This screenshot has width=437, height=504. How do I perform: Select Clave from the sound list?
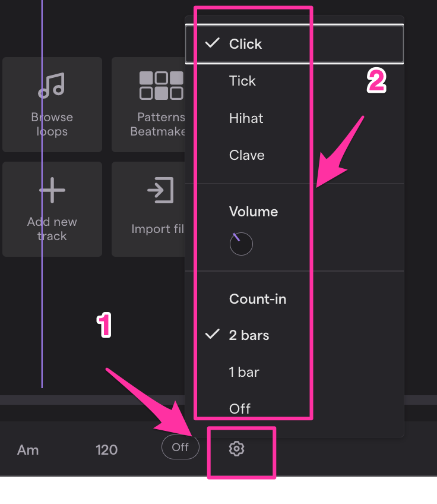[246, 155]
